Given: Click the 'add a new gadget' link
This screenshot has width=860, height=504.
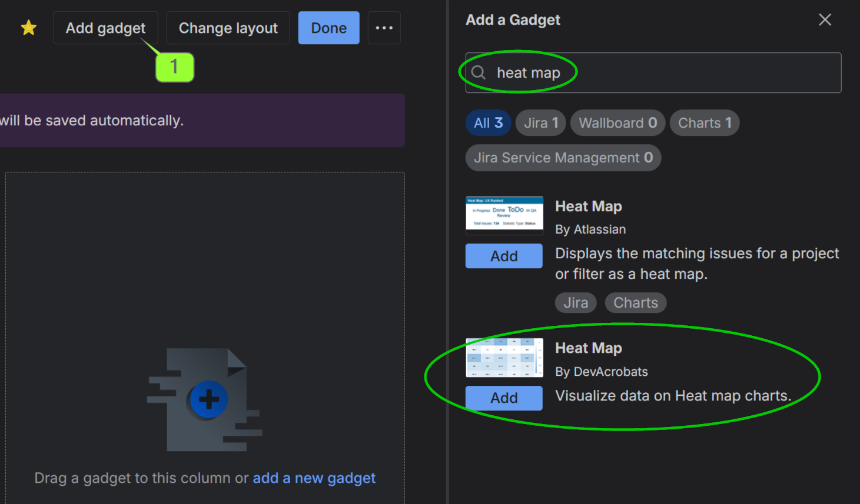Looking at the screenshot, I should (x=314, y=478).
